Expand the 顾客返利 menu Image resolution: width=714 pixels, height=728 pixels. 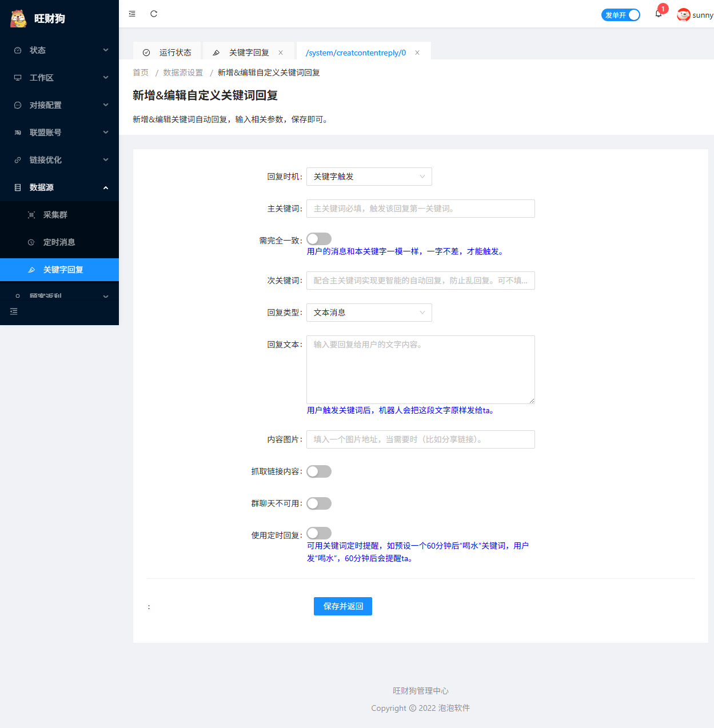59,295
